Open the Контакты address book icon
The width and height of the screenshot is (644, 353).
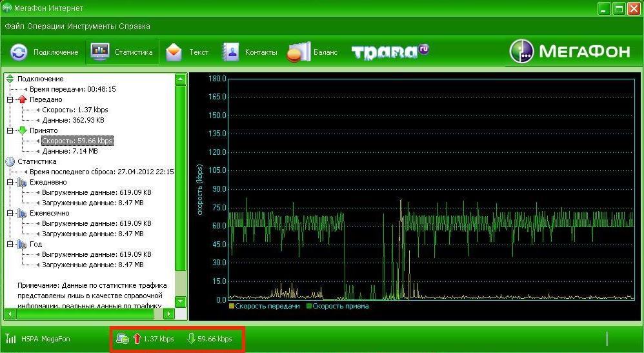coord(231,52)
